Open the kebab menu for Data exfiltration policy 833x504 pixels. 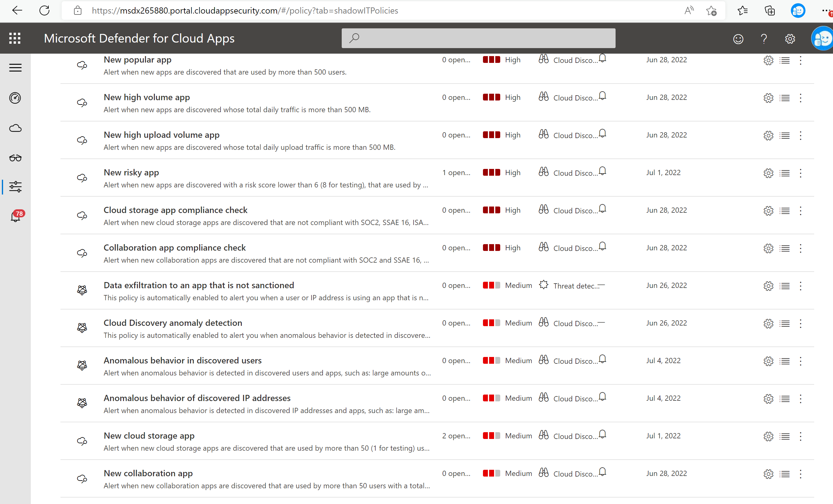pyautogui.click(x=801, y=286)
